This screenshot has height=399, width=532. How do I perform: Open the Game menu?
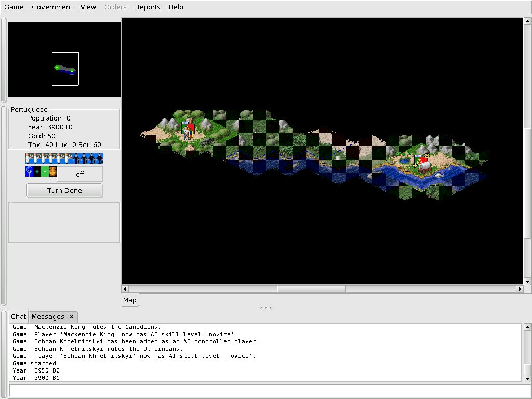pyautogui.click(x=14, y=7)
